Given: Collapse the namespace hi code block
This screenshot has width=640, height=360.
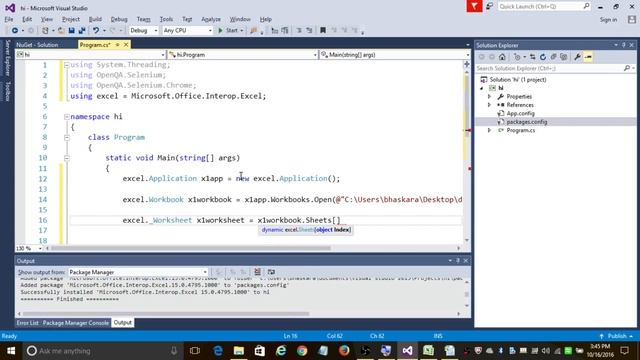Looking at the screenshot, I should tap(67, 117).
